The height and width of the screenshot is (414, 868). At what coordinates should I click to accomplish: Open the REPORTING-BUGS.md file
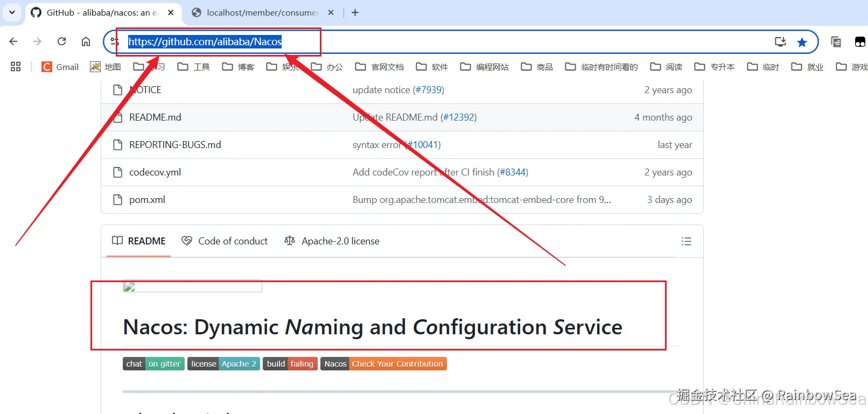[175, 145]
